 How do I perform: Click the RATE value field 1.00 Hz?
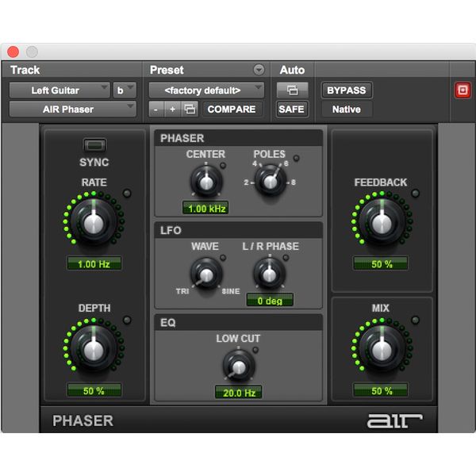coord(94,263)
